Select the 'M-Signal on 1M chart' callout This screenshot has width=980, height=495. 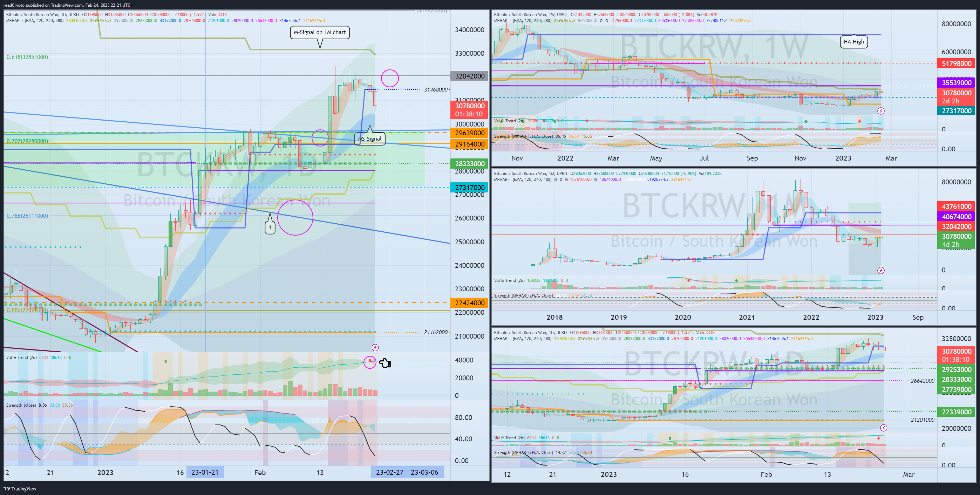point(320,32)
